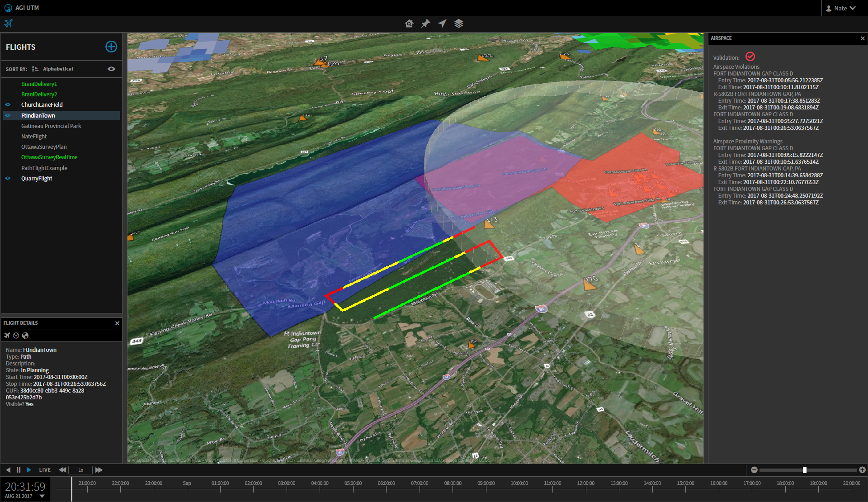Slow down playback speed

tap(62, 470)
